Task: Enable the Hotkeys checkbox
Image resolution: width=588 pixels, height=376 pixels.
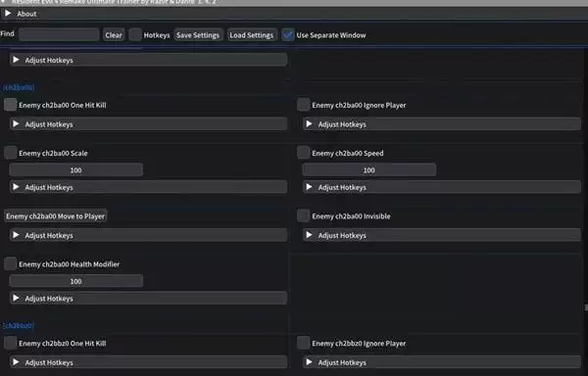Action: pyautogui.click(x=135, y=35)
